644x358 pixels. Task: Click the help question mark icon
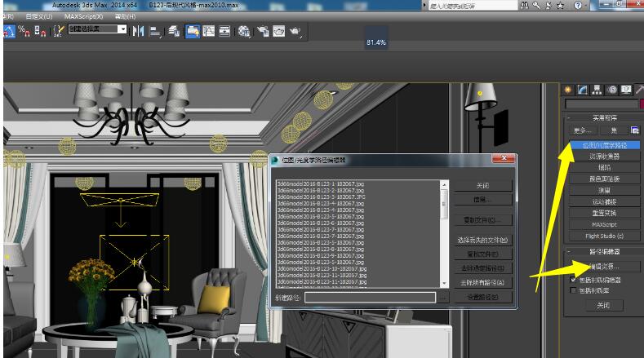(577, 6)
